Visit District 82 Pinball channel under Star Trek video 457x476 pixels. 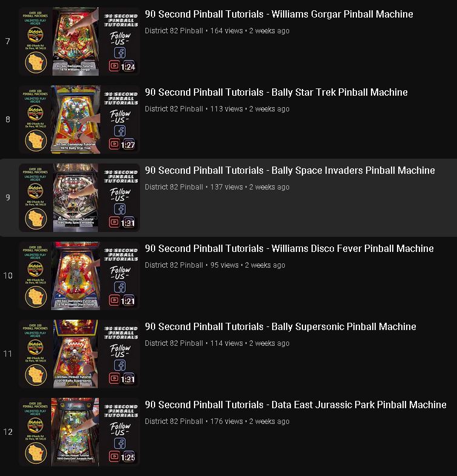(x=174, y=108)
